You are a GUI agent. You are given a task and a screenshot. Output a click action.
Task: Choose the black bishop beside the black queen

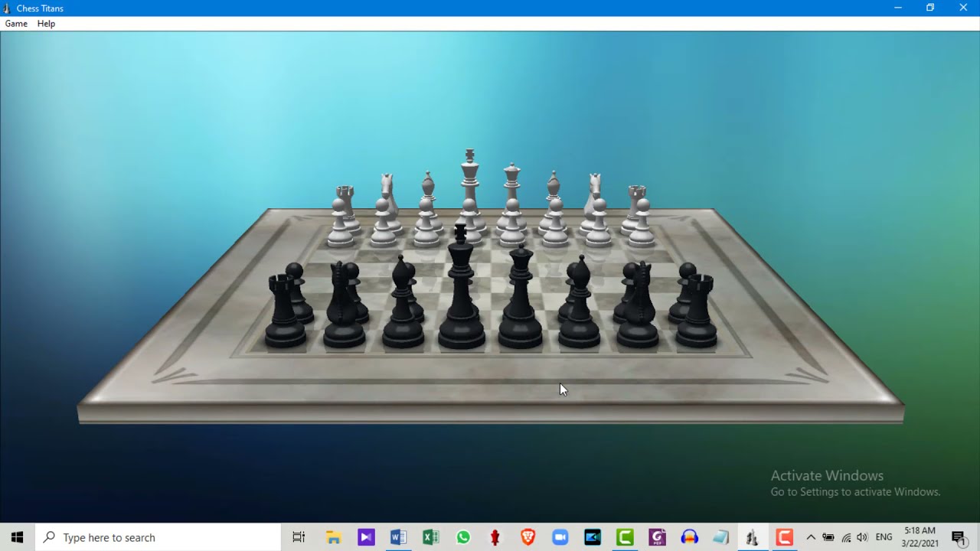(x=580, y=305)
